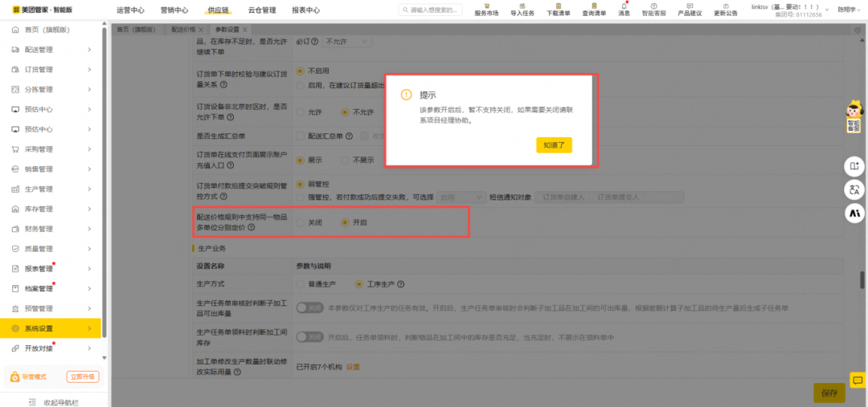Expand the 陈翔宇 user menu
The image size is (868, 407).
pos(847,10)
